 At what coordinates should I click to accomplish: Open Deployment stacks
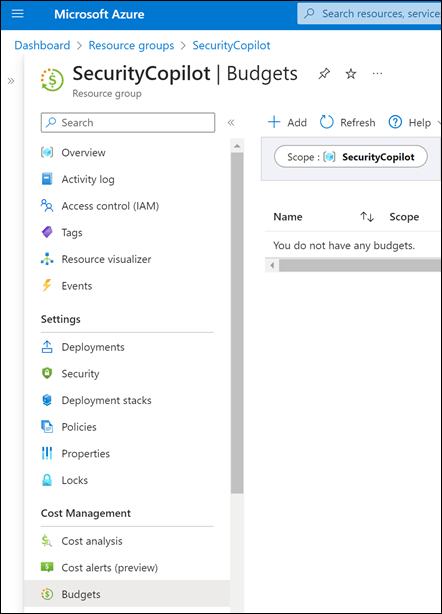106,401
